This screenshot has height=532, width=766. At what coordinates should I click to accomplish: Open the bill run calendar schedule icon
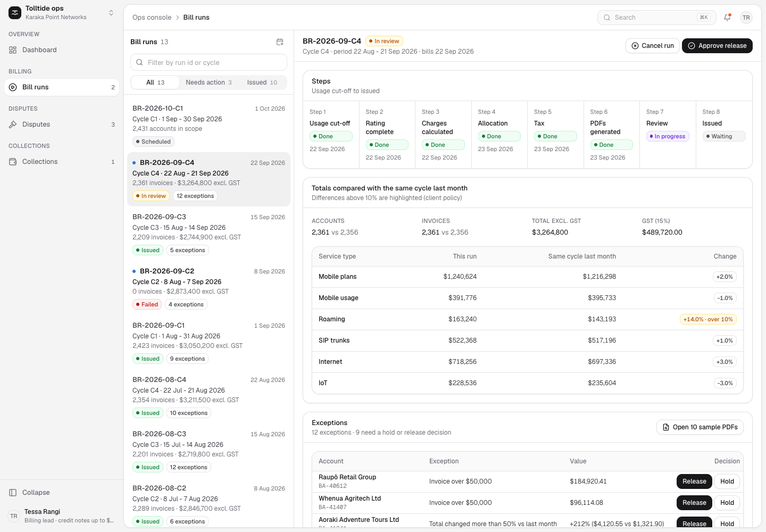[x=280, y=42]
